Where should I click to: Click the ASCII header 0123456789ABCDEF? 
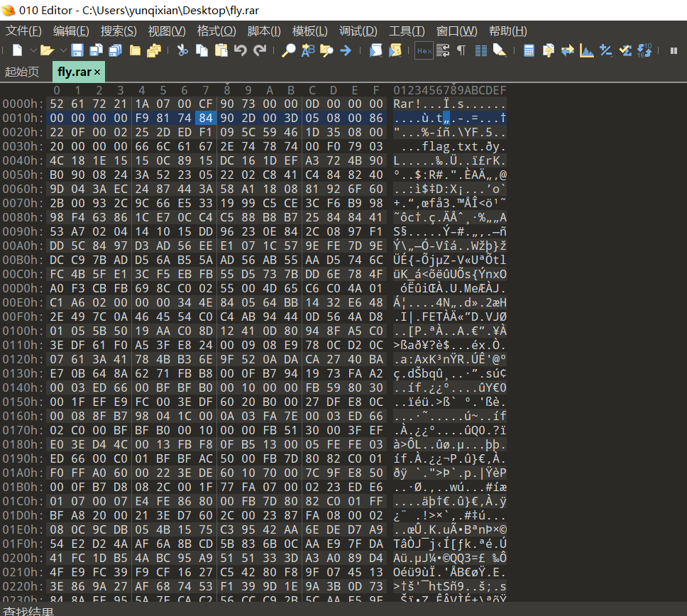coord(449,90)
